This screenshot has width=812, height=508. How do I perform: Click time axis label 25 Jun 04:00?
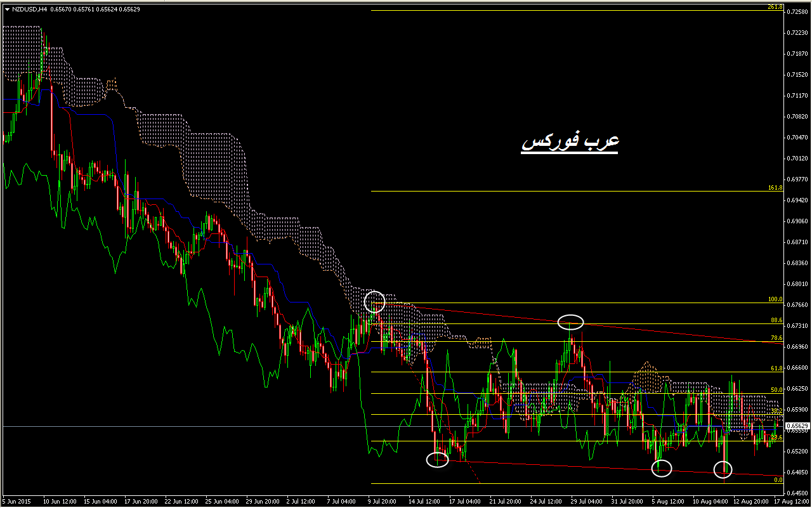click(x=222, y=502)
